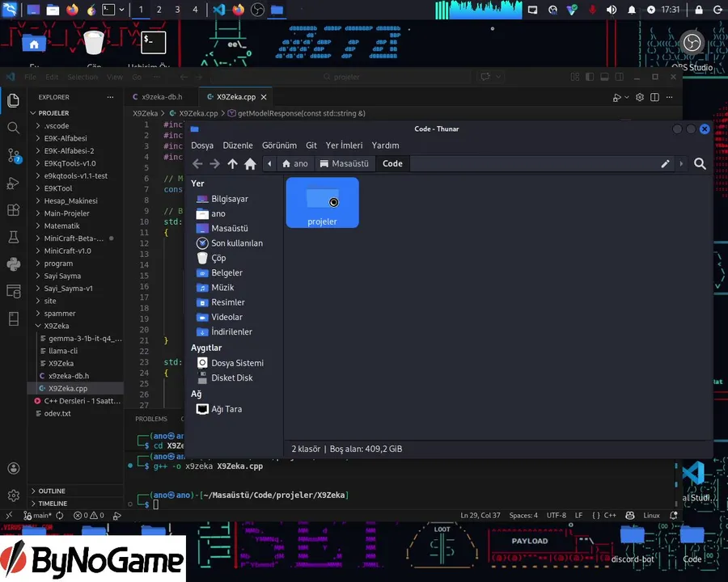This screenshot has height=582, width=728.
Task: Open the Accounts icon in VS Code activity bar
Action: (x=14, y=468)
